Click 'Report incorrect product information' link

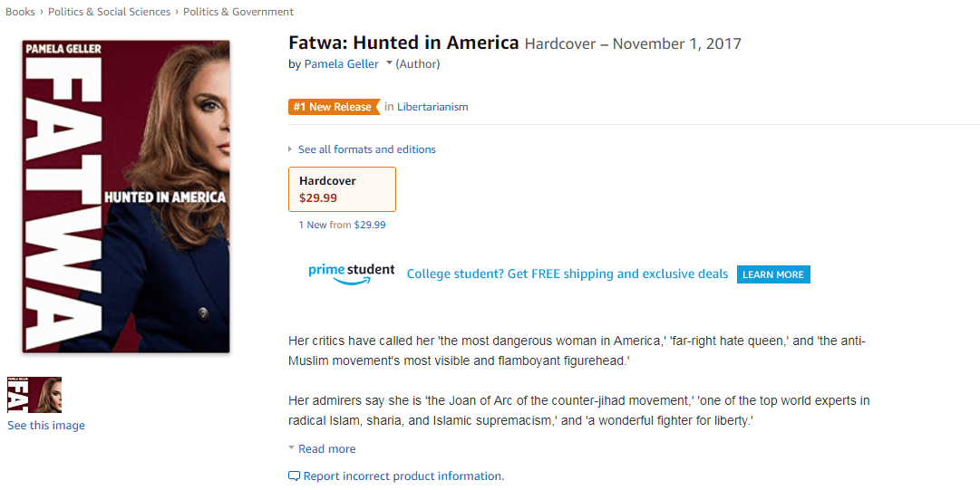click(x=403, y=476)
